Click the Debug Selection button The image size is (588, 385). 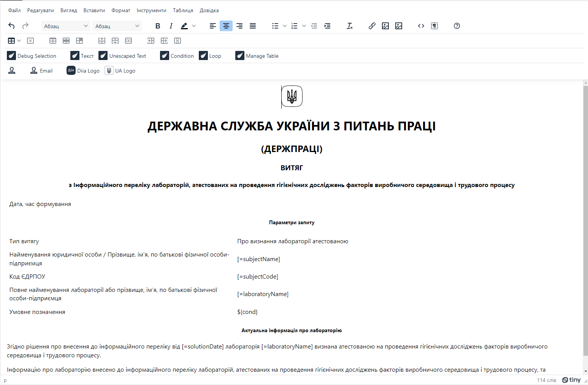tap(32, 56)
